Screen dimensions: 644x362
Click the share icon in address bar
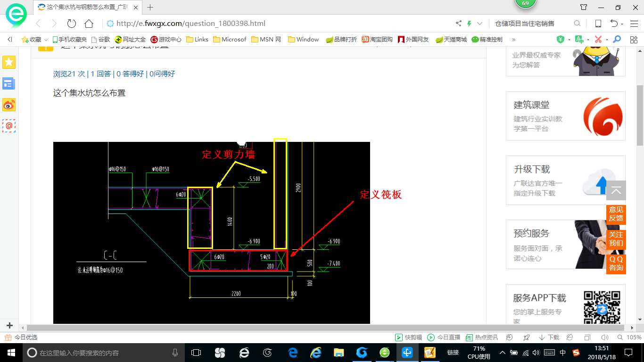point(459,24)
